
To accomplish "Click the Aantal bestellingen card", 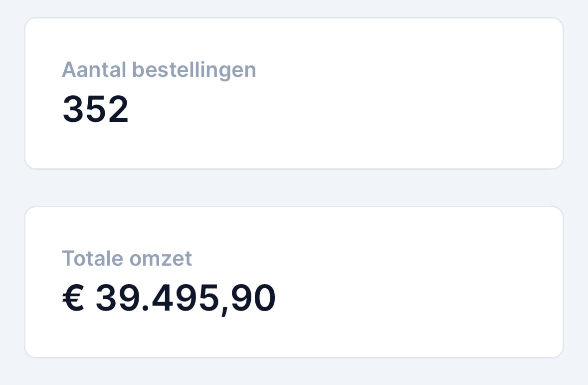I will tap(294, 93).
